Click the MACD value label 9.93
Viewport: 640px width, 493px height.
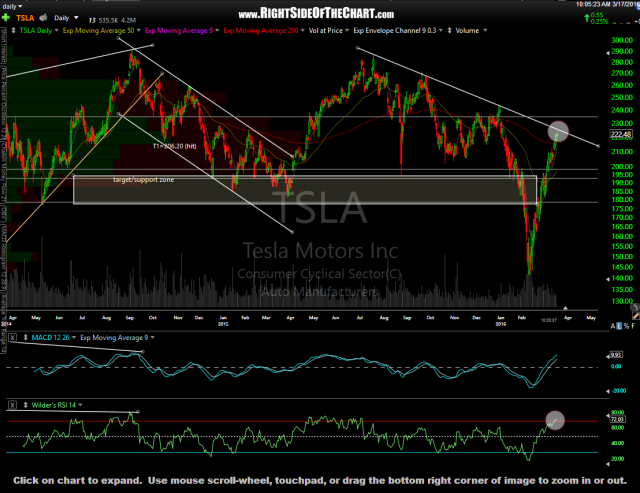616,355
